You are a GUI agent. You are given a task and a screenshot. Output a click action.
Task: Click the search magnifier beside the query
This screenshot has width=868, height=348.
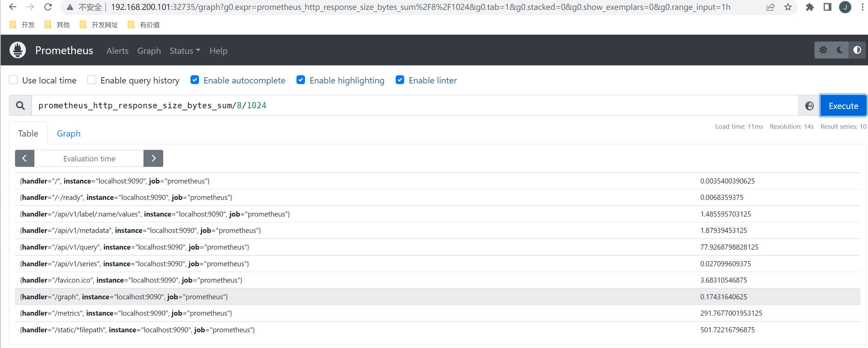pos(20,106)
